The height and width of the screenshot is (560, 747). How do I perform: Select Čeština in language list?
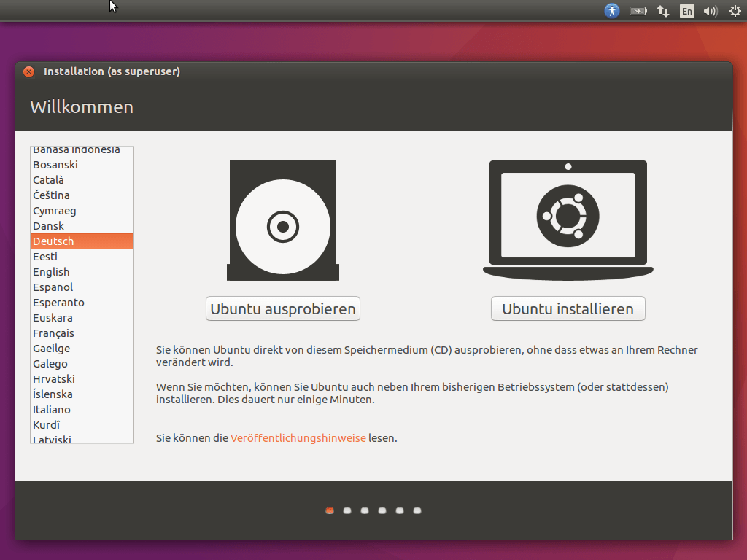(x=82, y=195)
